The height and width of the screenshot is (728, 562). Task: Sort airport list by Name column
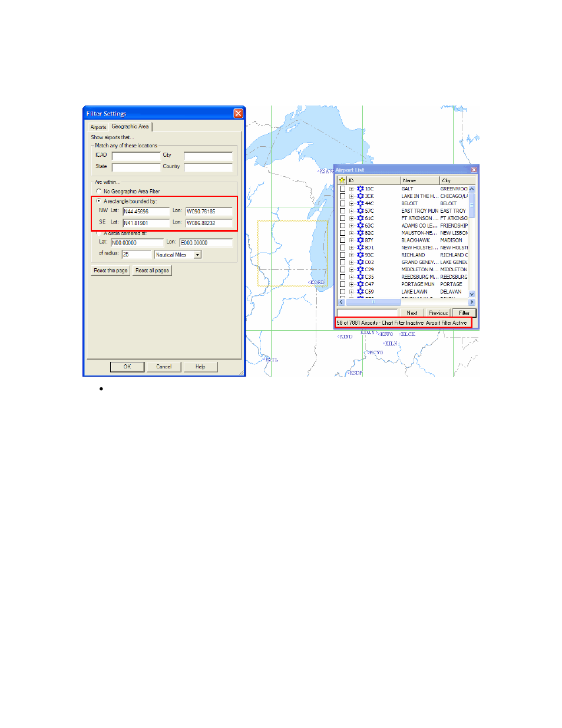[420, 180]
